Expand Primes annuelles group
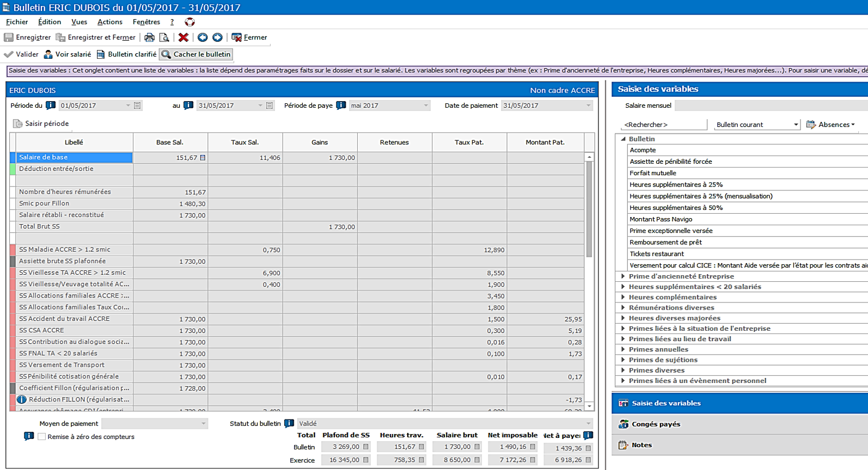Viewport: 868px width, 470px height. point(623,349)
